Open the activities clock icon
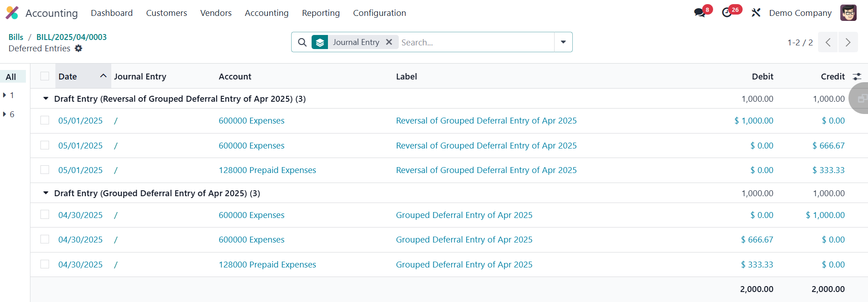Viewport: 868px width, 302px height. pos(727,13)
